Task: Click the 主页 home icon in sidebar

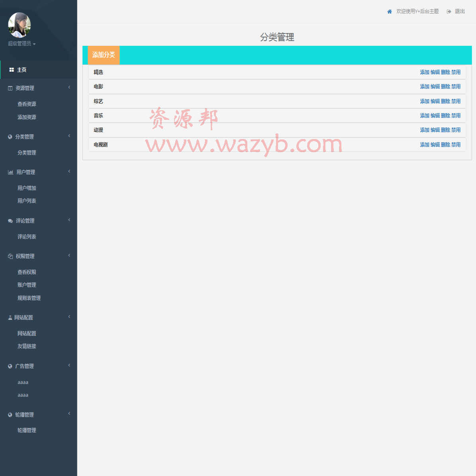Action: [11, 69]
